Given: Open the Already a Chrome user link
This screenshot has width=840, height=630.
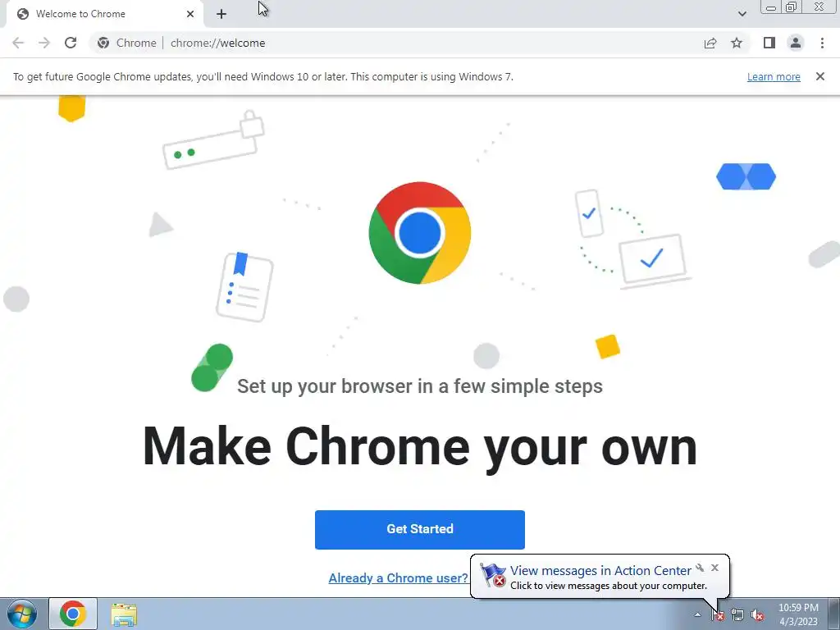Looking at the screenshot, I should 398,578.
